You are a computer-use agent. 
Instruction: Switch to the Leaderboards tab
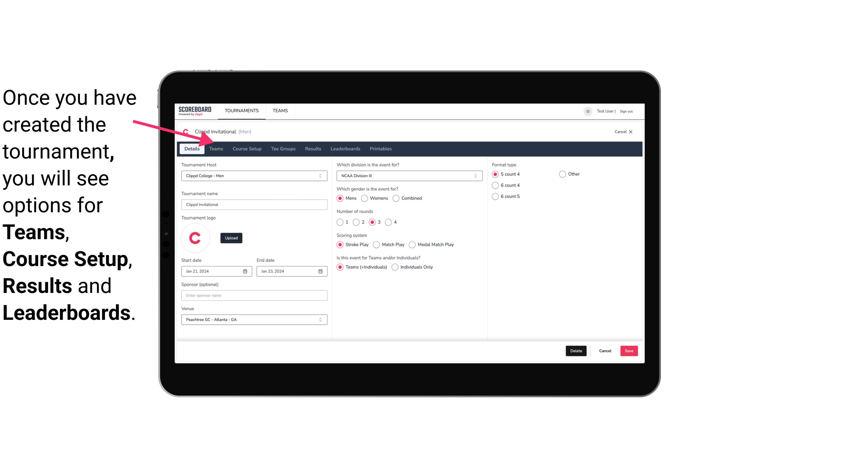point(345,148)
